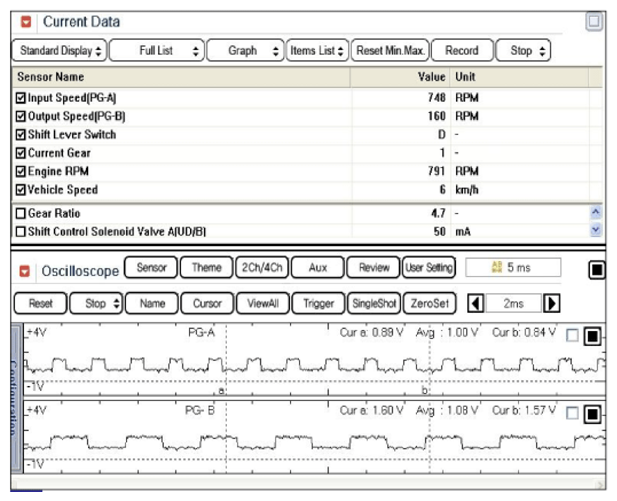Open the Standard Display dropdown
The image size is (617, 501).
pyautogui.click(x=58, y=50)
